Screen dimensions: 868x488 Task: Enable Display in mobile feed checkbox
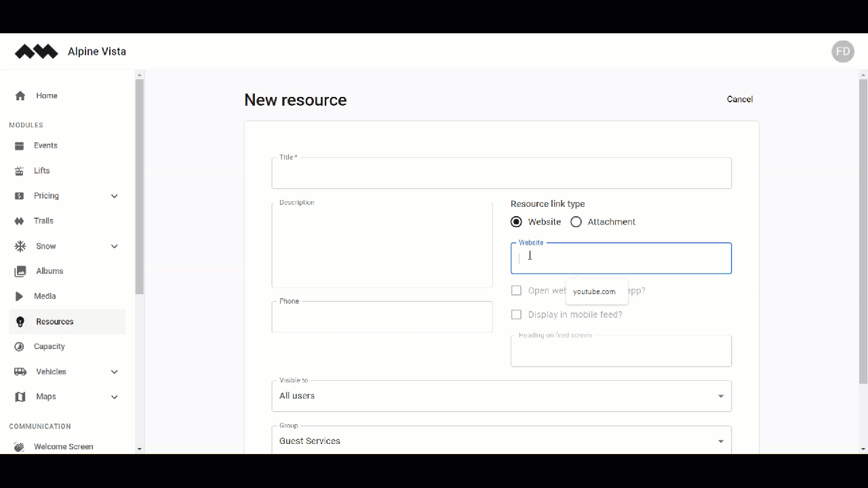point(516,314)
